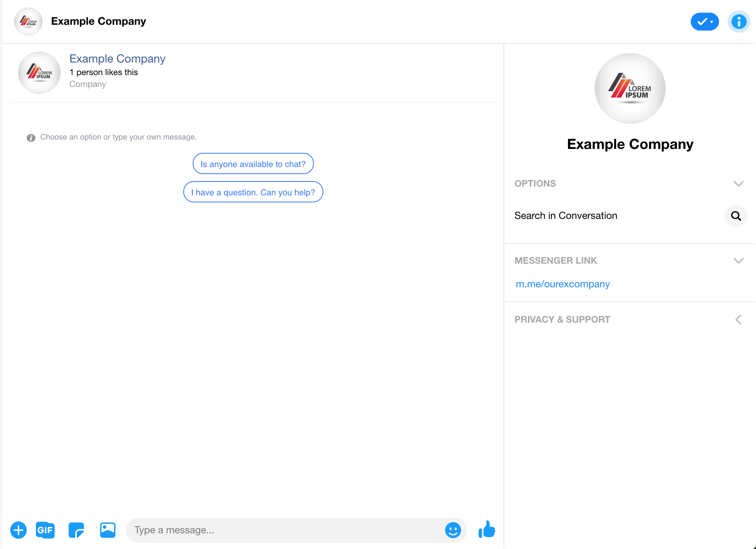Viewport: 756px width, 549px height.
Task: Expand the MESSENGER LINK section
Action: point(738,260)
